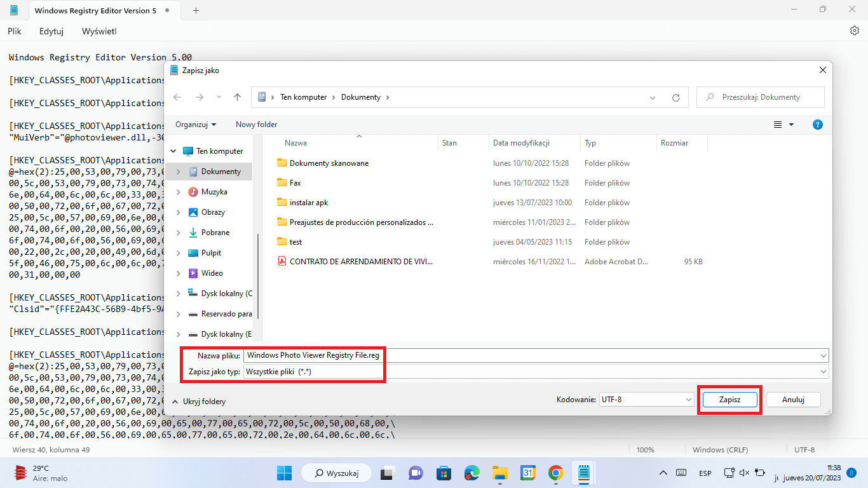
Task: Open the Edytuj menu in Notepad
Action: 51,31
